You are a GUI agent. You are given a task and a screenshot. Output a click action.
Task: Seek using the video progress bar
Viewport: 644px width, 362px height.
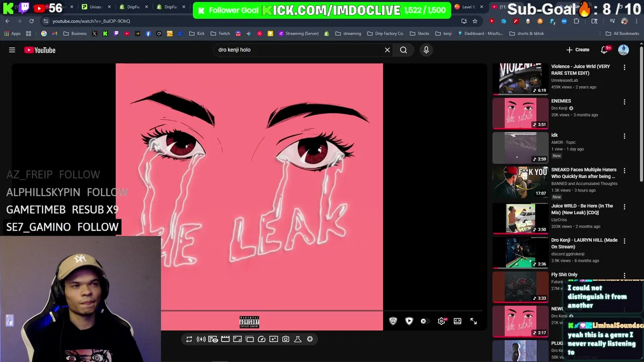(322, 311)
